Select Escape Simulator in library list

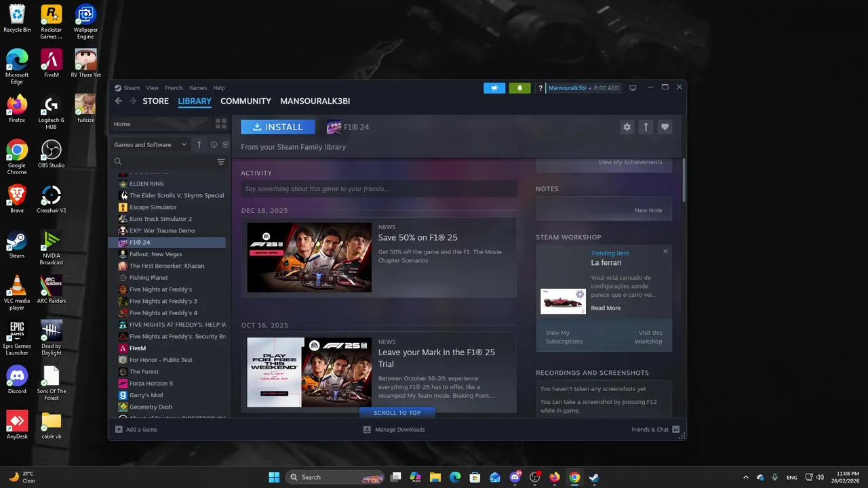pos(167,207)
